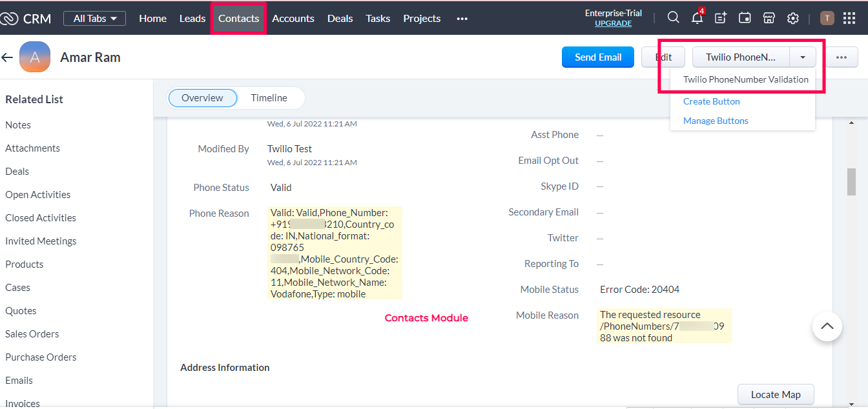
Task: Click the Phone Status value Valid
Action: point(281,188)
